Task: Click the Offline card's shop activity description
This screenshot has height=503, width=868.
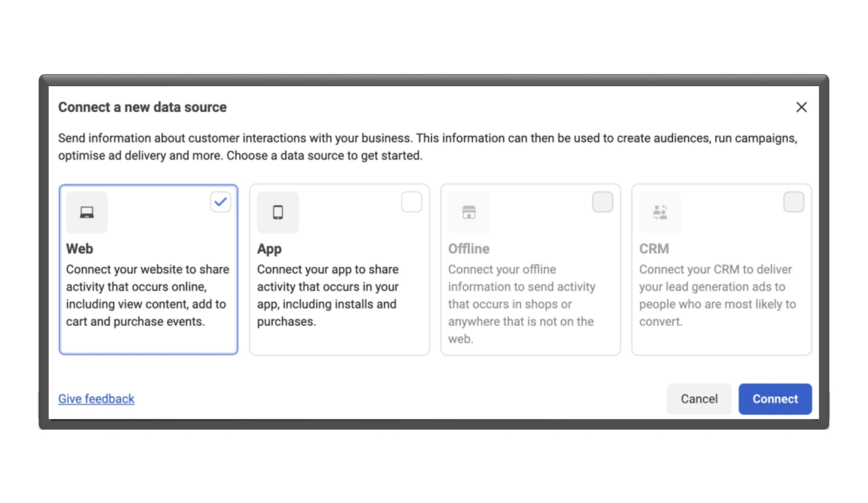Action: coord(522,304)
